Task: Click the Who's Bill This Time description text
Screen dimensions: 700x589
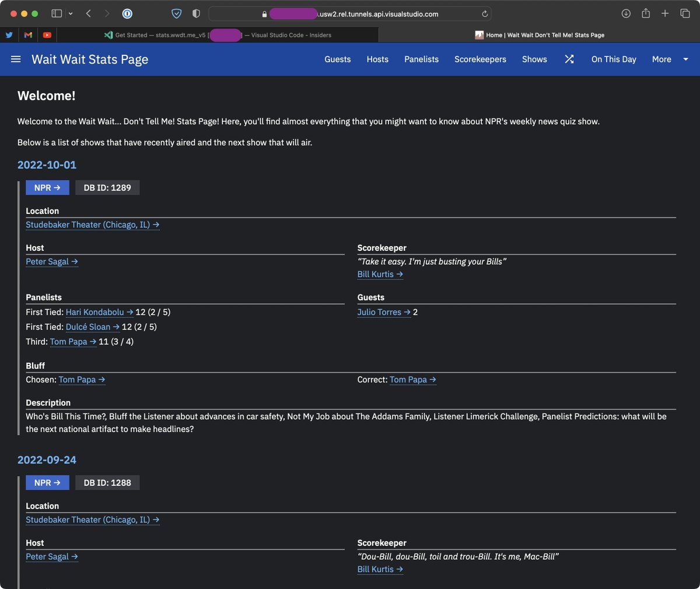Action: click(346, 423)
